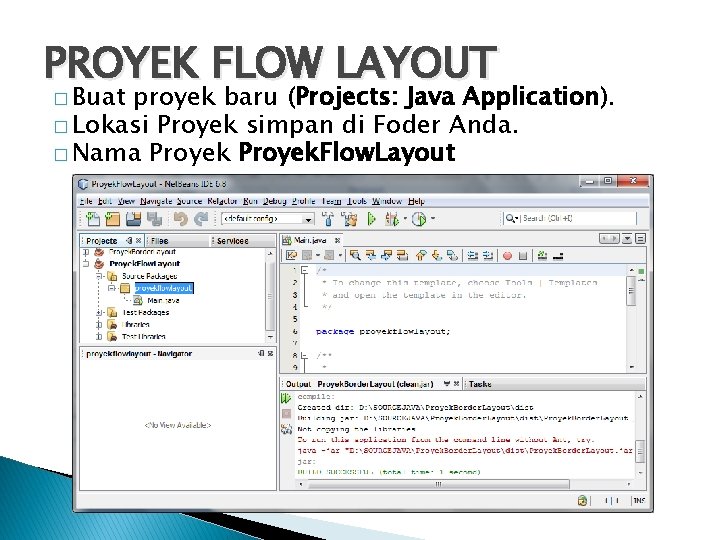Viewport: 720px width, 540px height.
Task: Click the Build Main Project hammer icon
Action: (x=328, y=219)
